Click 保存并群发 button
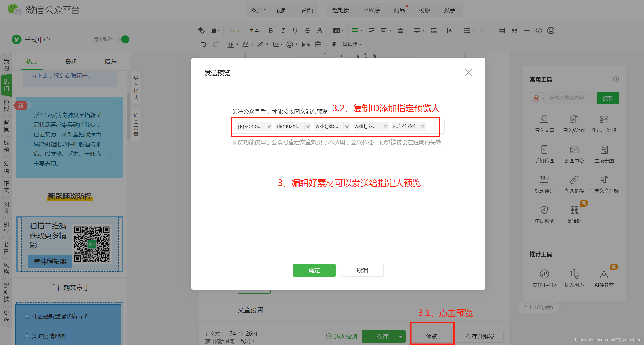644x345 pixels. 480,336
